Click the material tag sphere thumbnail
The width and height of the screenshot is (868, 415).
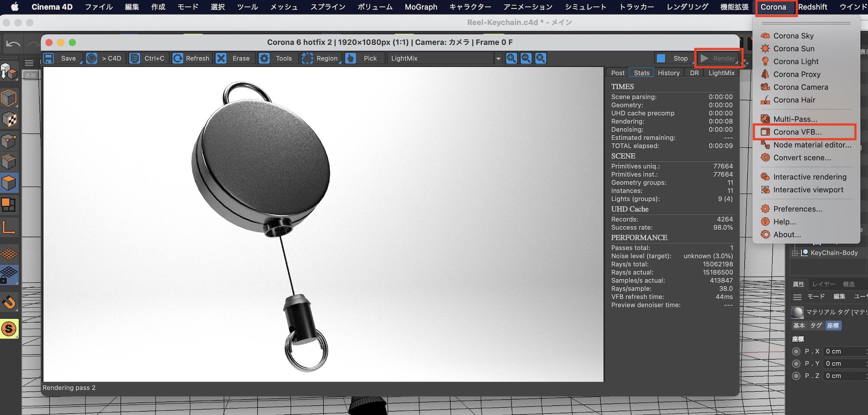pos(797,312)
